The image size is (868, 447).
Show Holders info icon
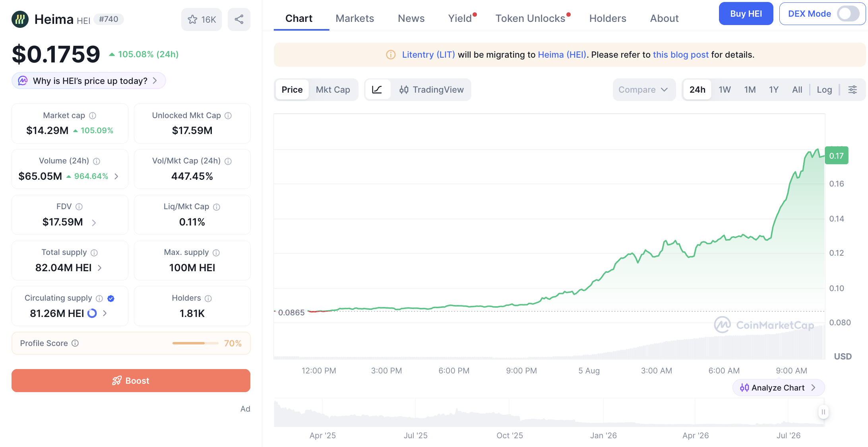208,298
